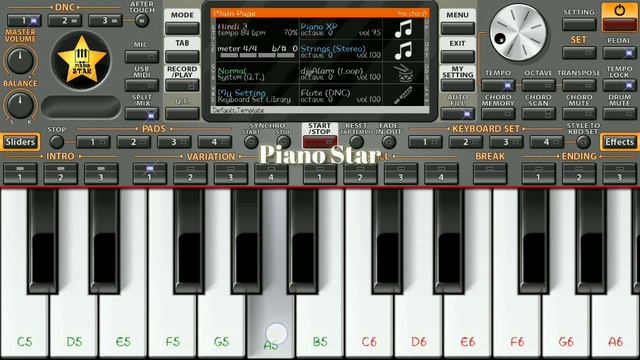Open the Sliders panel
This screenshot has height=360, width=640.
click(x=20, y=142)
